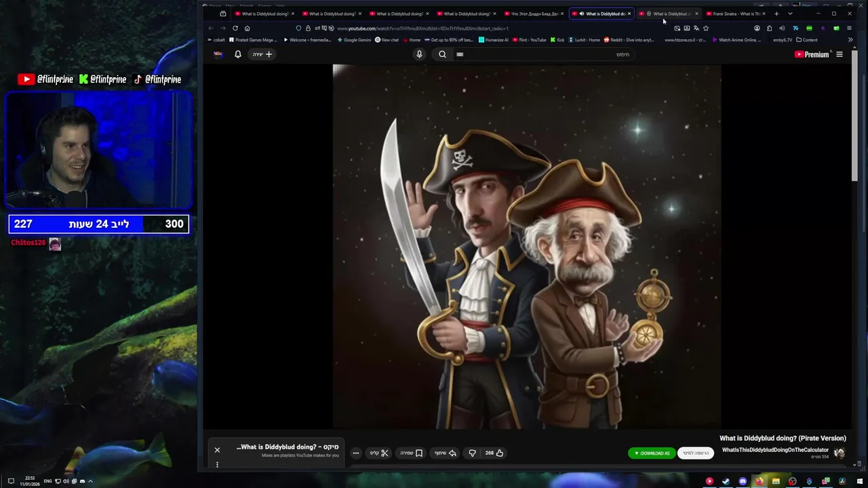Open the Kick bookmark
Screen dimensions: 868x488
coord(557,40)
